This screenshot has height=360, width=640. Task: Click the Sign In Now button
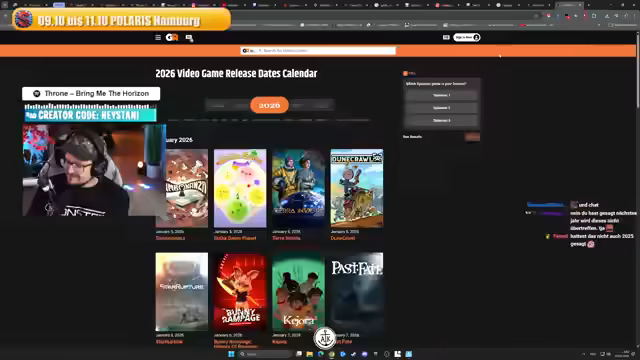point(467,37)
